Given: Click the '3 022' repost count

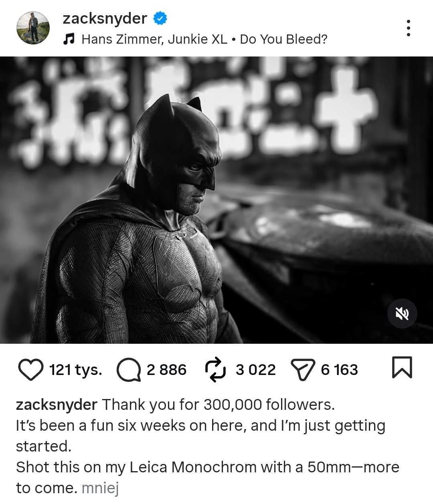Looking at the screenshot, I should (255, 370).
